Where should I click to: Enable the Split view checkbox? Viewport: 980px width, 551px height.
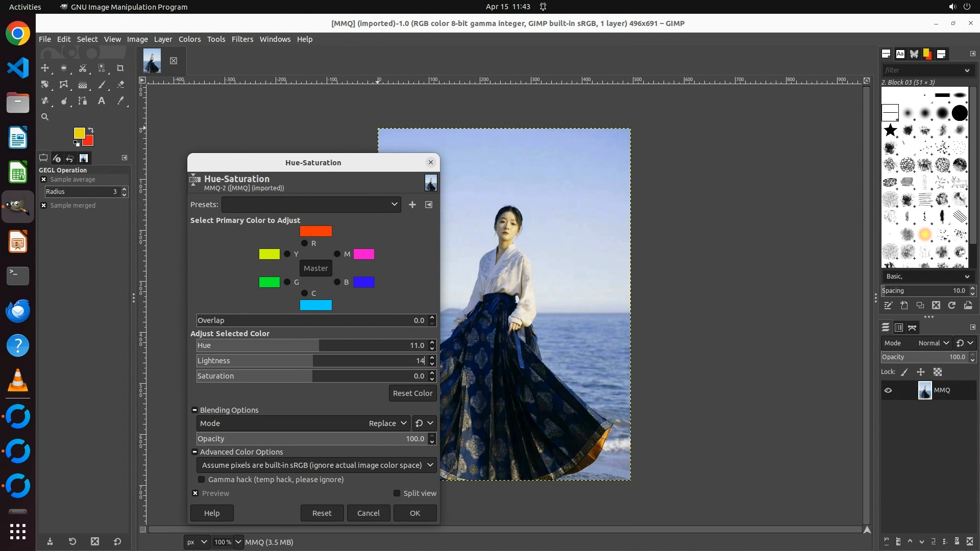pyautogui.click(x=397, y=493)
